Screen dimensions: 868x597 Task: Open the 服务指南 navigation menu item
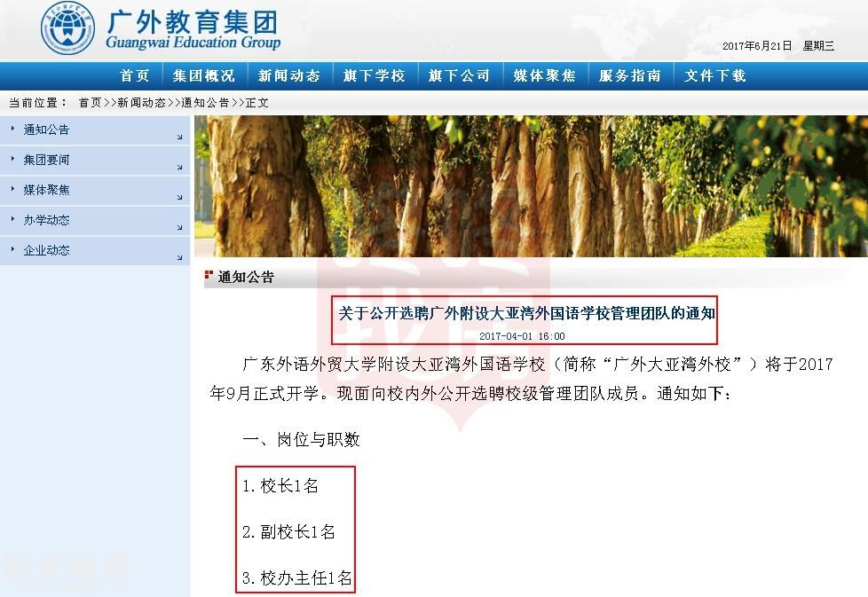tap(630, 75)
